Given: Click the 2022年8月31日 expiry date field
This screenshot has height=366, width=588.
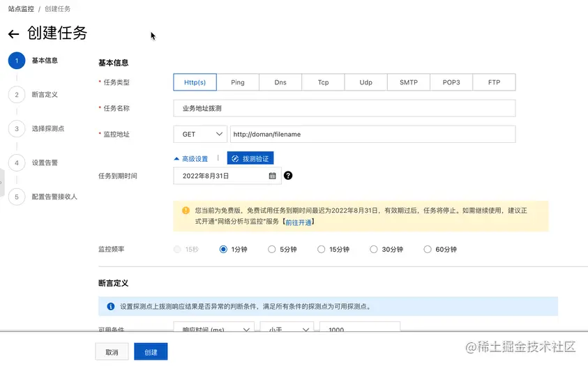Looking at the screenshot, I should [227, 176].
